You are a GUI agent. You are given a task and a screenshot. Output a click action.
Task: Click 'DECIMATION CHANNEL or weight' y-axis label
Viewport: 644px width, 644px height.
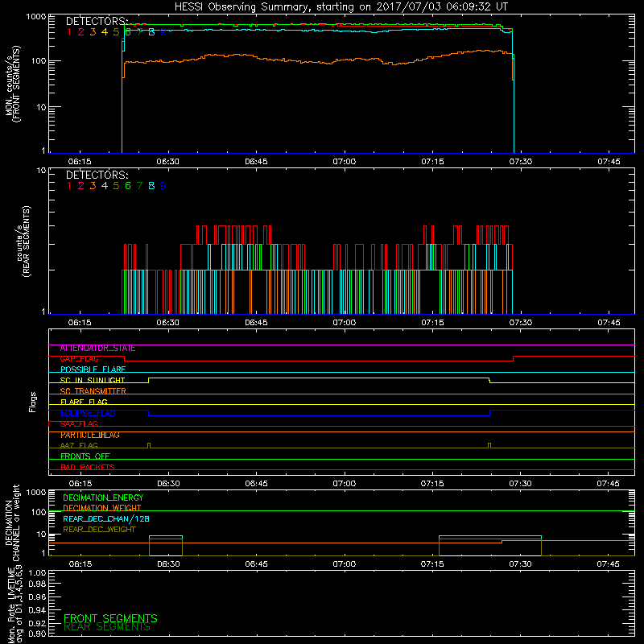click(12, 523)
